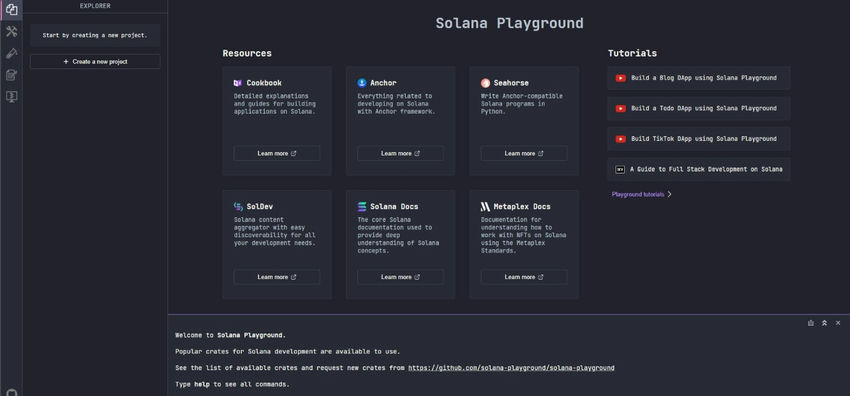Click the Metaplex Docs card title

[x=522, y=206]
